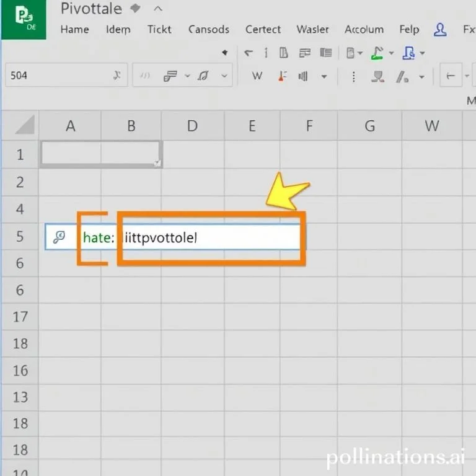Screen dimensions: 476x476
Task: Open dropdown arrow after vertical bars icon
Action: (324, 76)
